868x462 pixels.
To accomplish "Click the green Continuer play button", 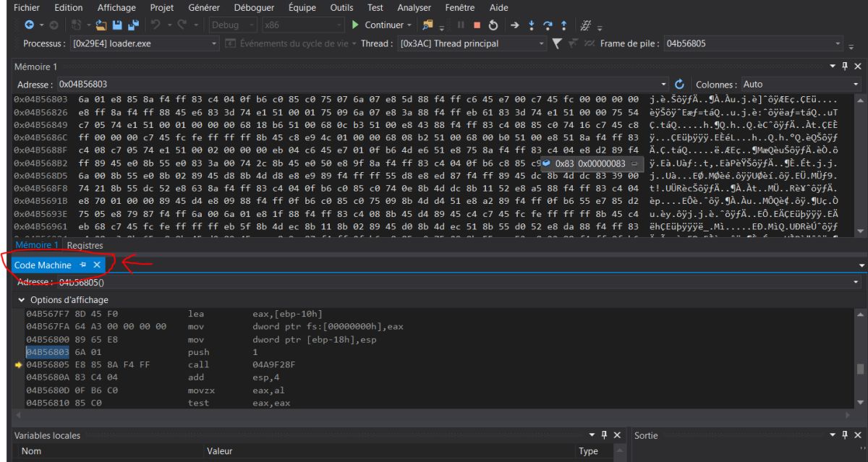I will coord(355,25).
